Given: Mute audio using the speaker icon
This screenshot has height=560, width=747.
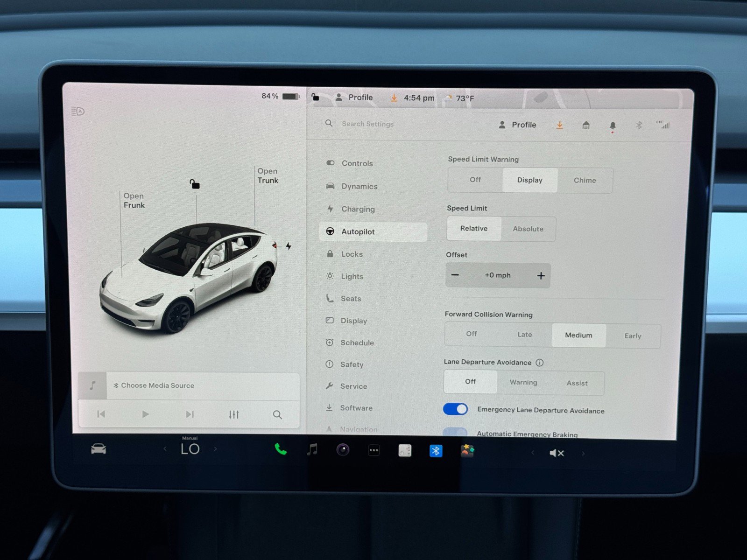Looking at the screenshot, I should coord(556,452).
